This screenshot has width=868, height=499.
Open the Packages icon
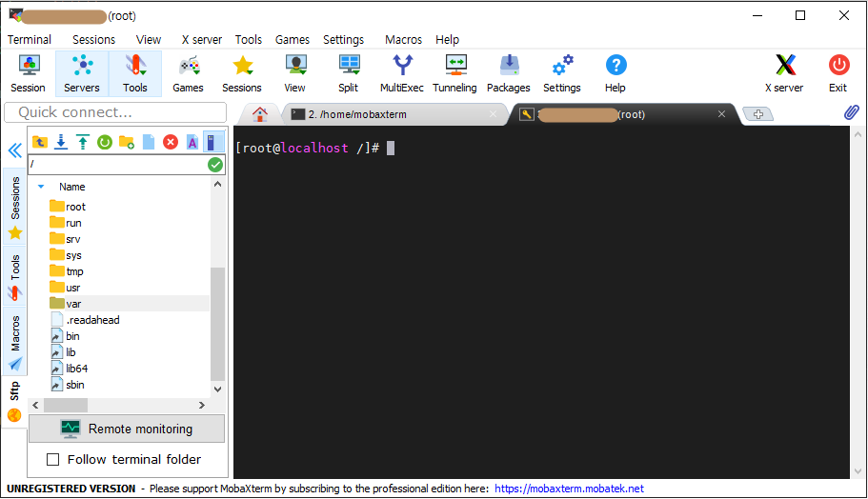tap(509, 73)
